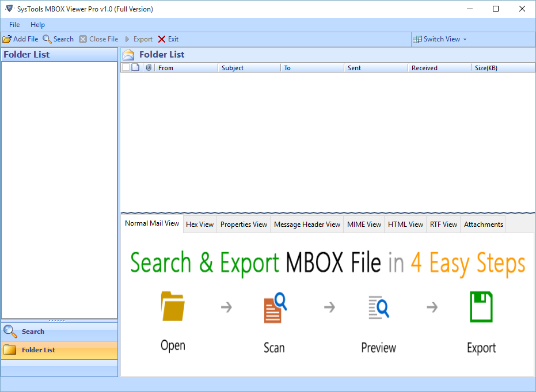Image resolution: width=536 pixels, height=392 pixels.
Task: Click the Scan document graphic in the steps banner
Action: coord(275,307)
